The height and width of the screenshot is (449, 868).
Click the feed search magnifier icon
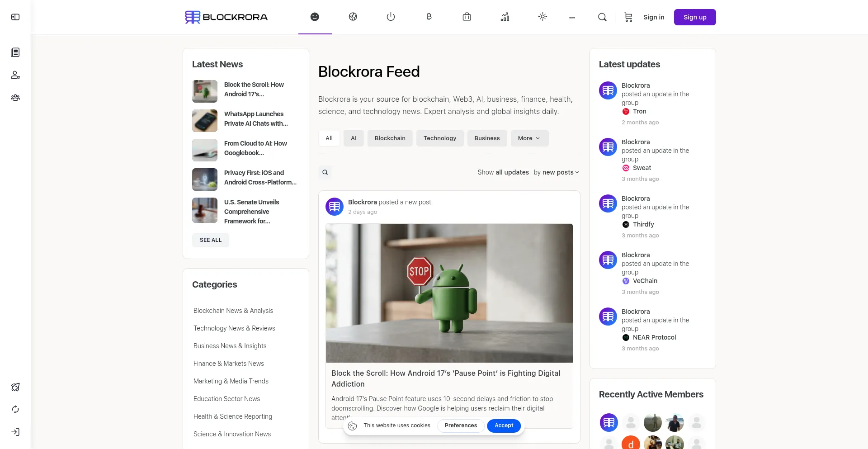[x=325, y=172]
